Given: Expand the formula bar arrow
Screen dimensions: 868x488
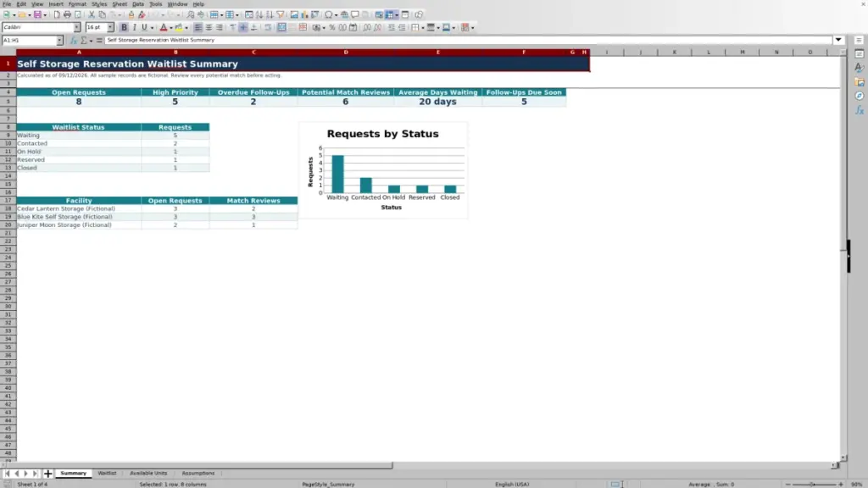Looking at the screenshot, I should click(838, 40).
